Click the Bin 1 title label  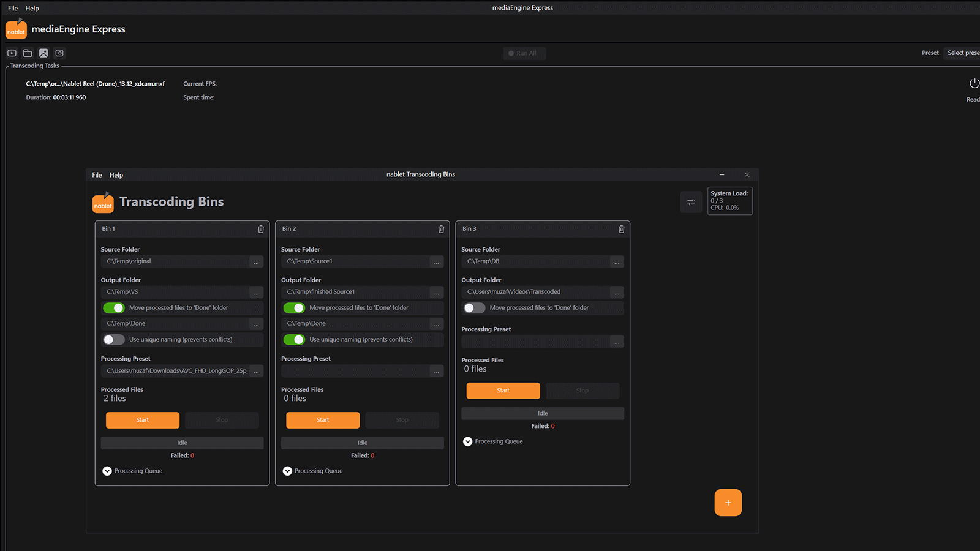pyautogui.click(x=108, y=229)
